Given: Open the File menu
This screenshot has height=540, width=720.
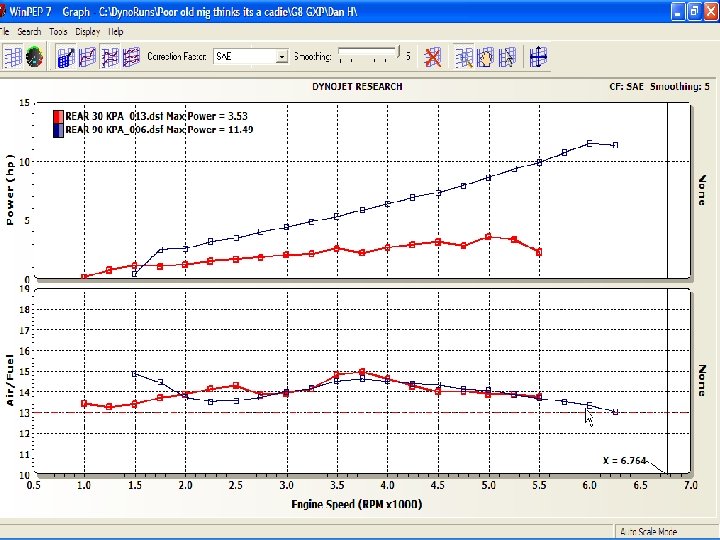Looking at the screenshot, I should pos(5,32).
